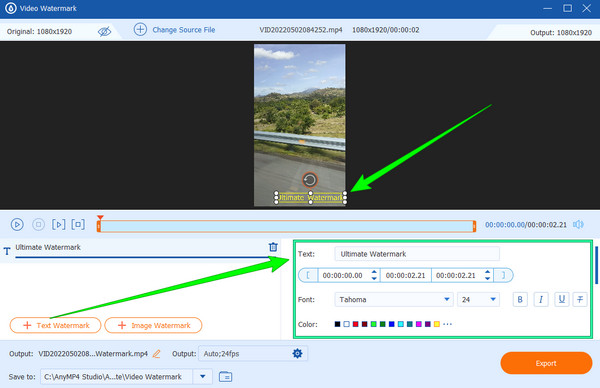Screen dimensions: 600x388
Task: Select the dark red color swatch
Action: point(364,324)
